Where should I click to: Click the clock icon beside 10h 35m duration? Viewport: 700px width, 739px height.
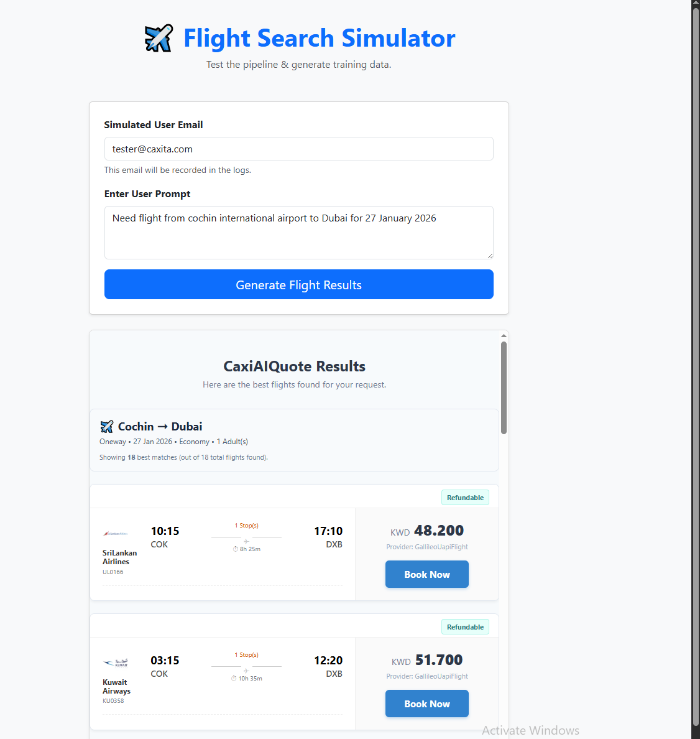click(x=234, y=679)
